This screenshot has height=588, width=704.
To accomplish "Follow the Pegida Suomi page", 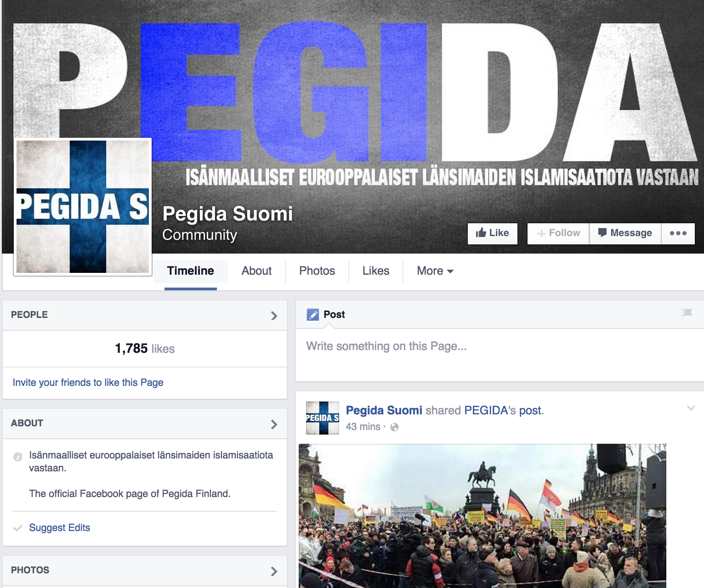I will pos(558,233).
